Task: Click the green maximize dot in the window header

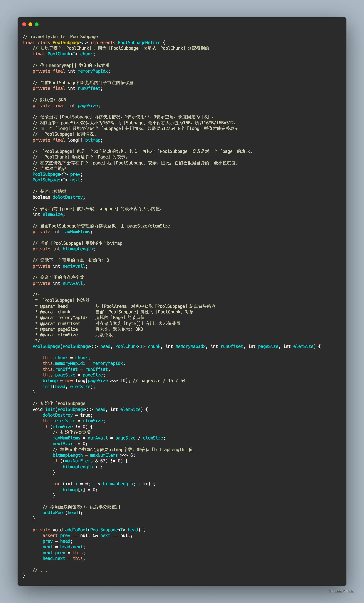Action: [x=37, y=24]
